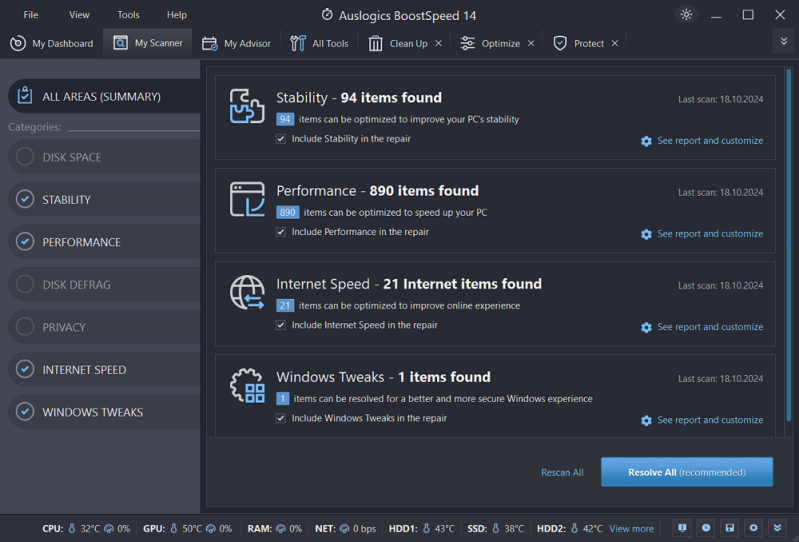Toggle the STABILITY category checkmark
799x542 pixels.
[x=25, y=199]
